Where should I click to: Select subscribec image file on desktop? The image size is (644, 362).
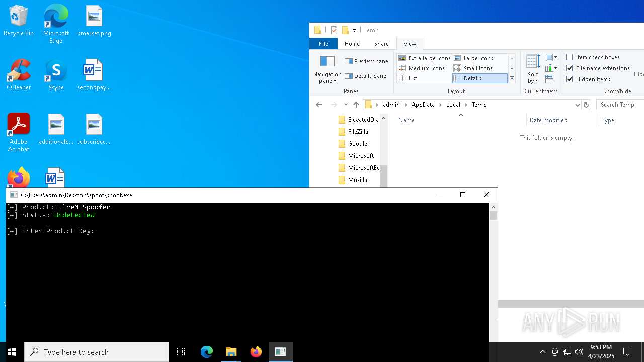click(x=94, y=130)
